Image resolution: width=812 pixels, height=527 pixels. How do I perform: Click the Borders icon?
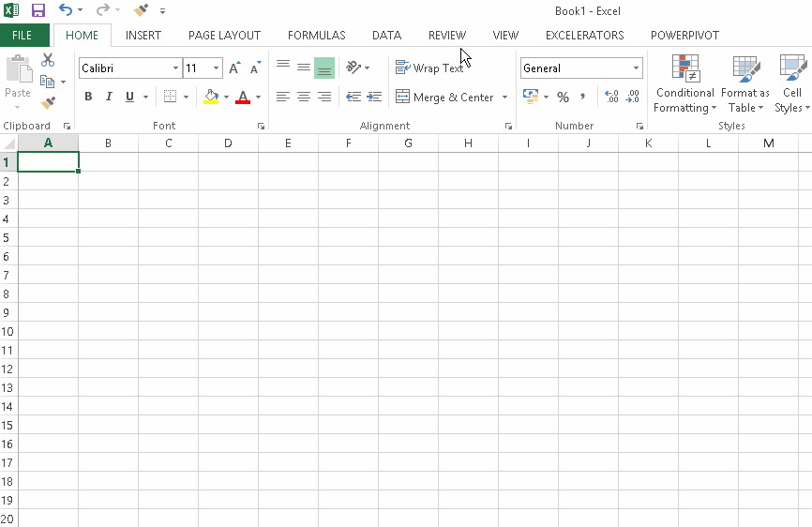170,97
